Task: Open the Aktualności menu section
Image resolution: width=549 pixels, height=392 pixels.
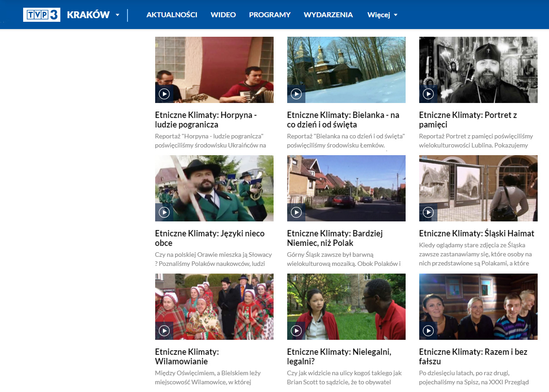Action: (x=172, y=15)
